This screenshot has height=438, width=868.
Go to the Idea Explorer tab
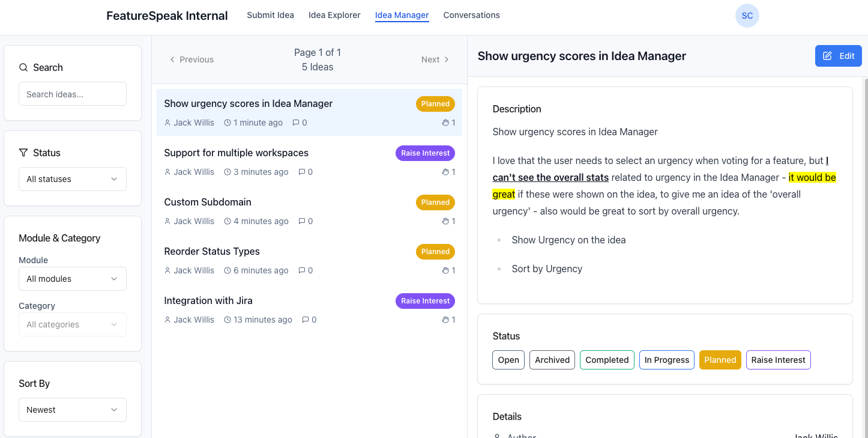point(334,15)
